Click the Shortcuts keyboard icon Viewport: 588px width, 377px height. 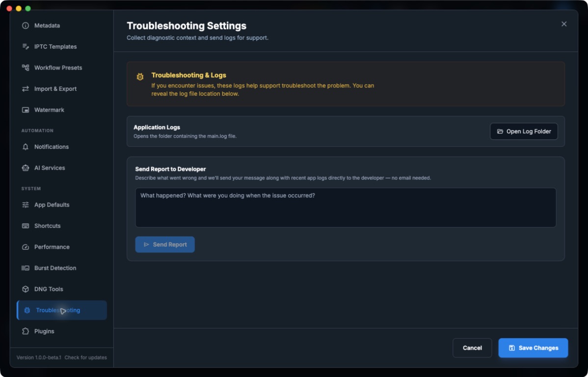(x=26, y=226)
